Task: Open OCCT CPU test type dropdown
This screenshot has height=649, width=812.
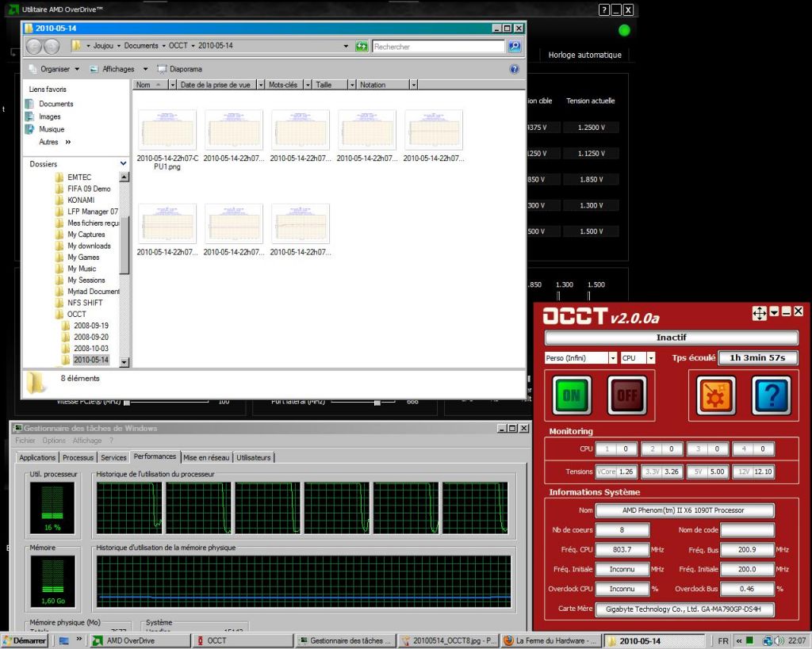Action: pyautogui.click(x=651, y=357)
